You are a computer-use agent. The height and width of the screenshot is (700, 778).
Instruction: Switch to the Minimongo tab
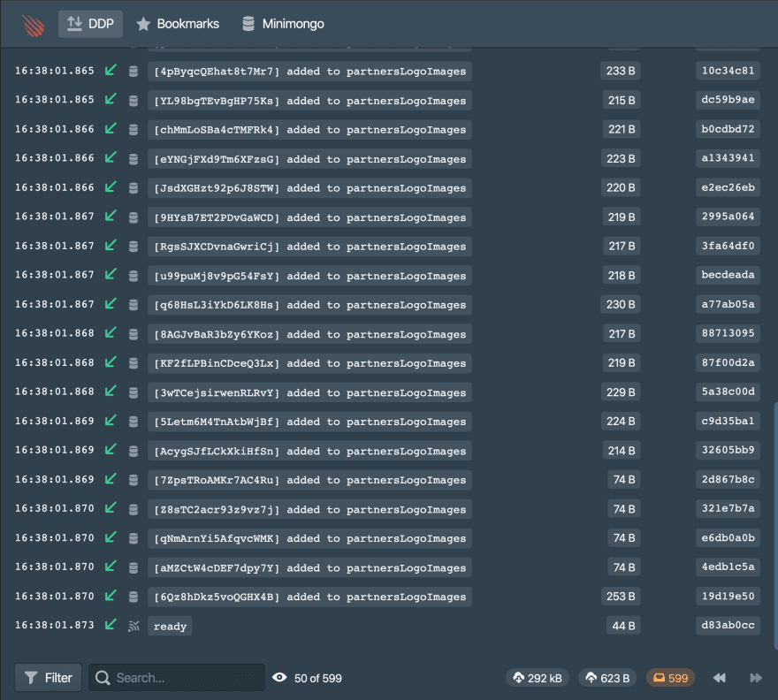(283, 24)
